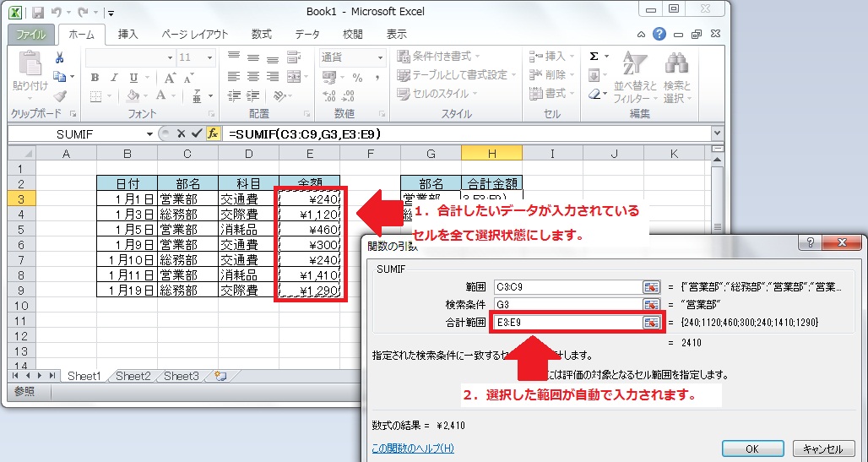Click the wrap text icon
868x462 pixels.
(293, 57)
